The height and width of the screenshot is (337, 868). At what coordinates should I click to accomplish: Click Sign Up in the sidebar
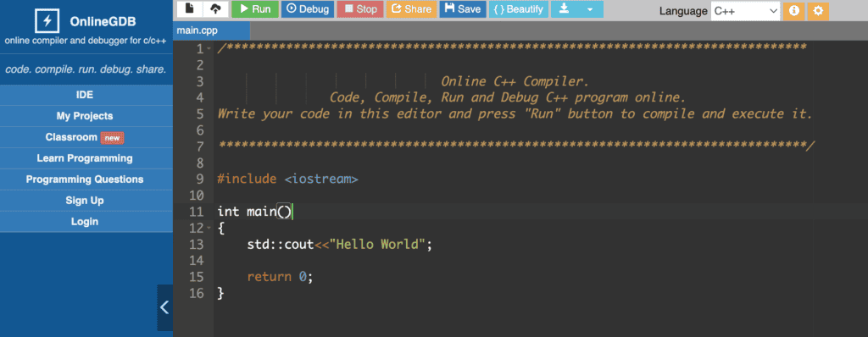pyautogui.click(x=85, y=201)
